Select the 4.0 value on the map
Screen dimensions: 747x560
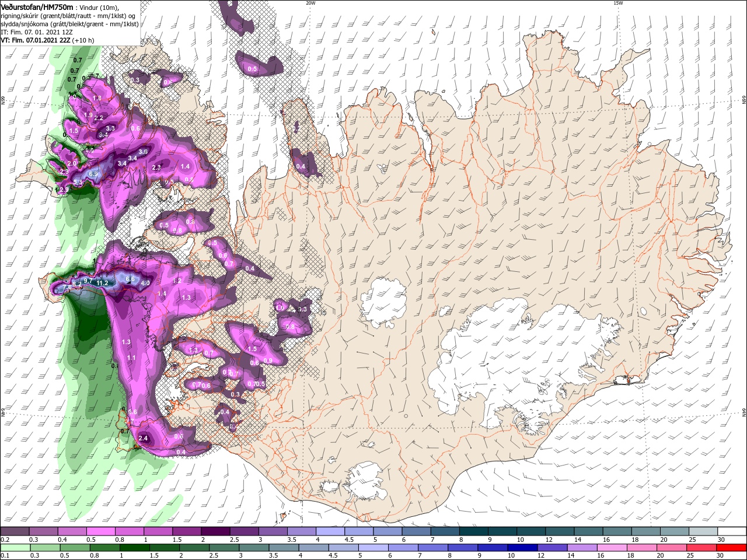click(x=145, y=283)
